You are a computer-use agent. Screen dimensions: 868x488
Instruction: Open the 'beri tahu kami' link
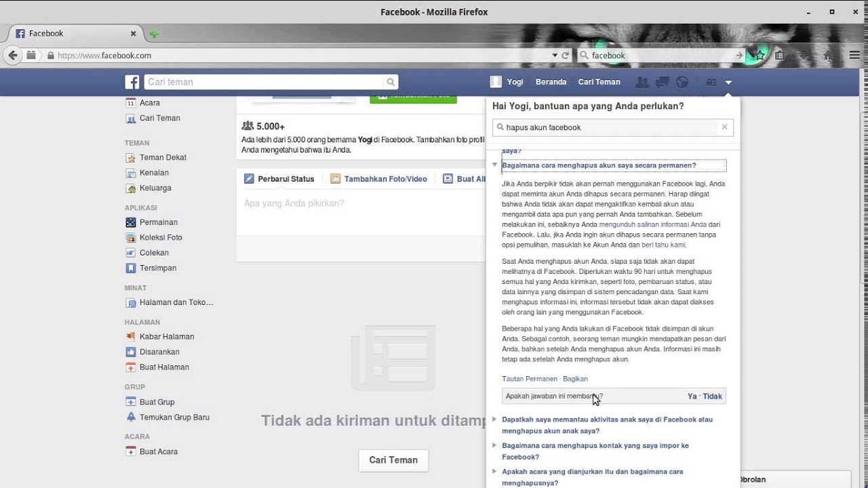[x=663, y=245]
